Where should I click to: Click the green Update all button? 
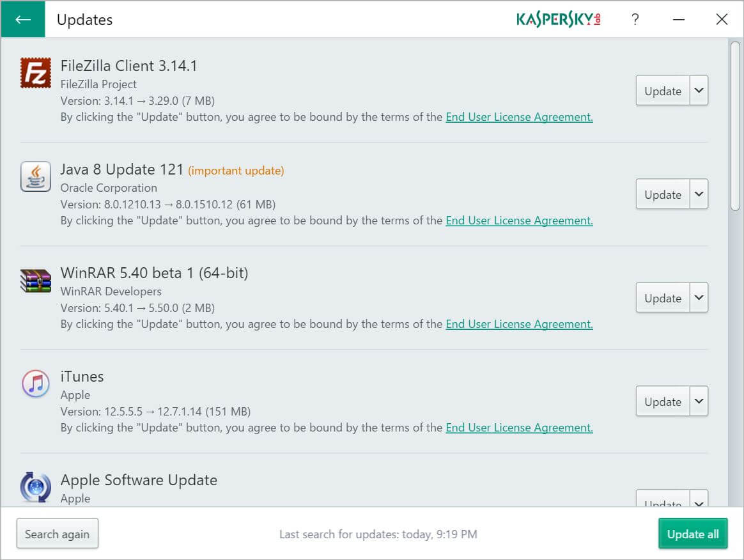point(693,534)
